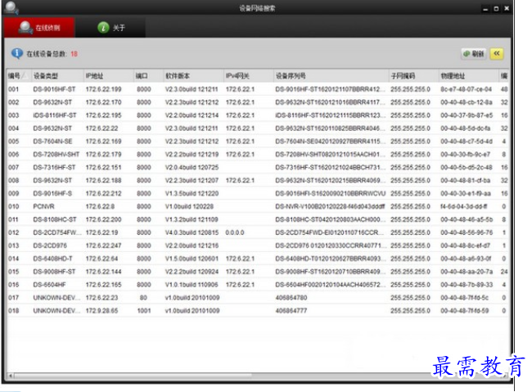Switch to the 关于 tab
The image size is (532, 392).
[111, 28]
